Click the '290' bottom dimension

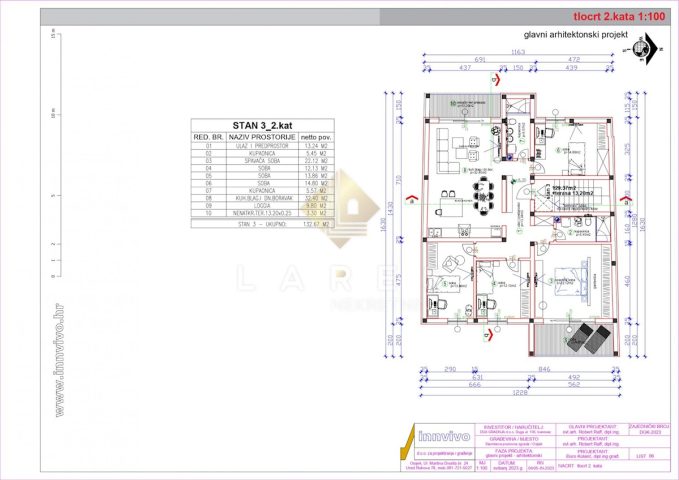(450, 369)
